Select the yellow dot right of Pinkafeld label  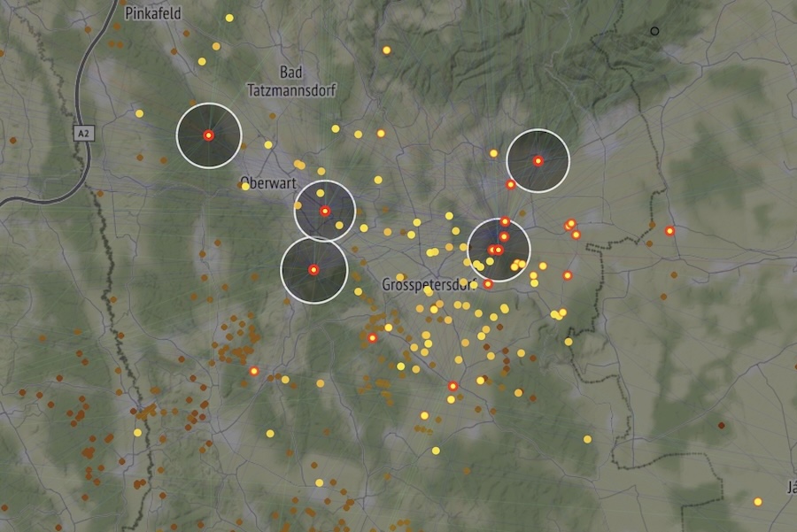point(229,18)
